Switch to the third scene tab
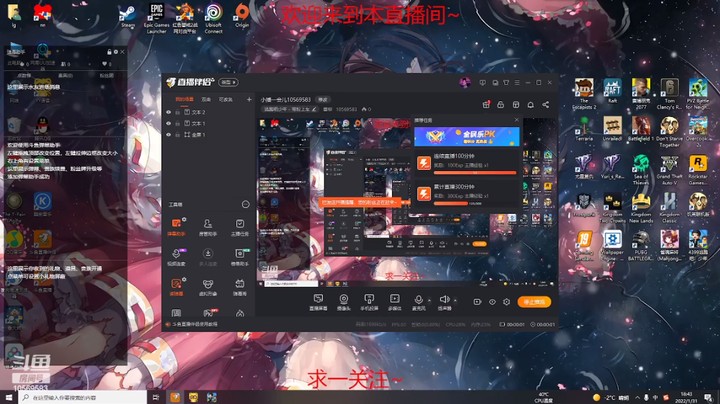 [x=225, y=100]
